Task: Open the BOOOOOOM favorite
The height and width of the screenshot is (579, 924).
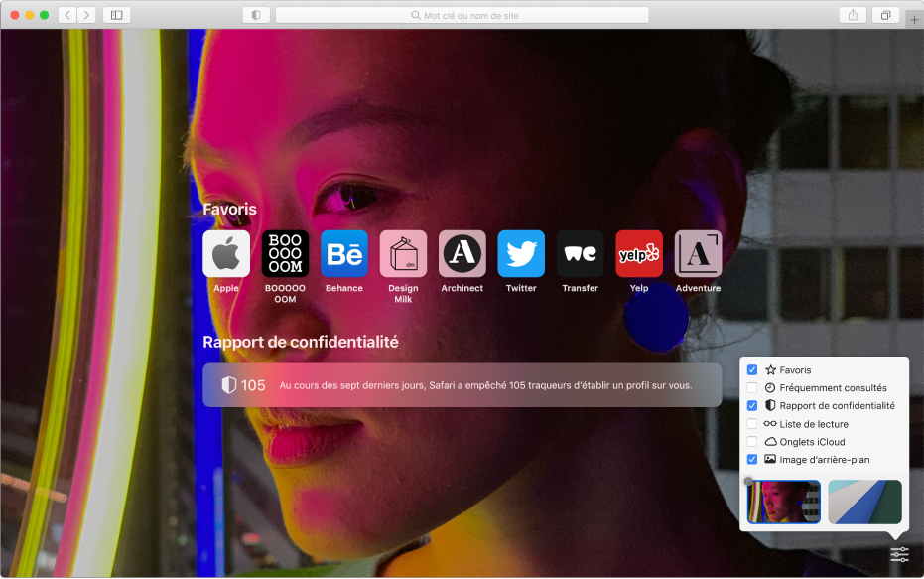Action: [285, 254]
